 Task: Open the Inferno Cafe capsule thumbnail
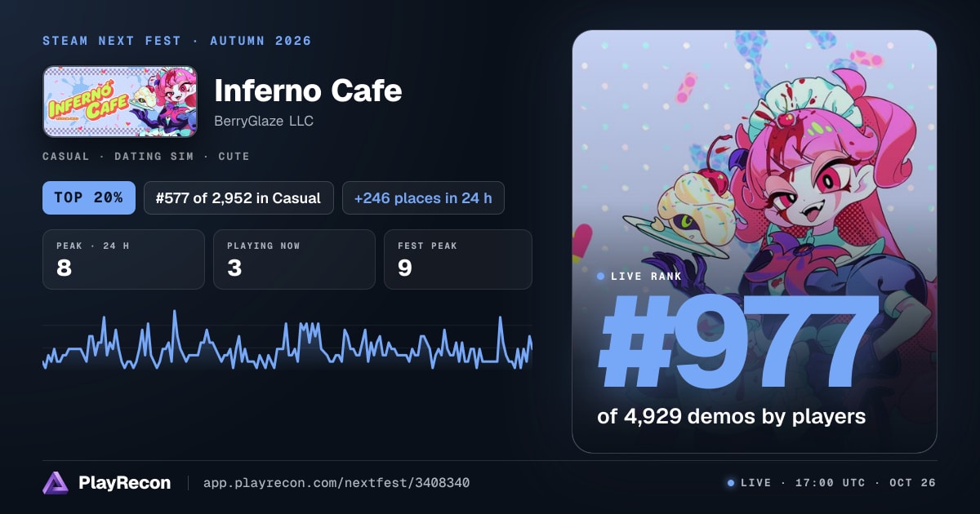pyautogui.click(x=120, y=101)
